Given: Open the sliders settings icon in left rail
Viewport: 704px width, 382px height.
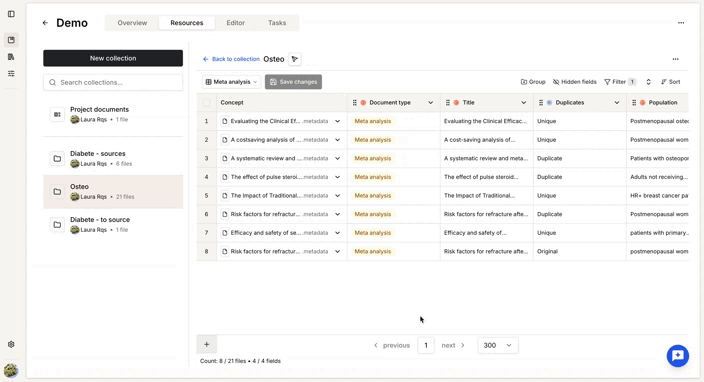Looking at the screenshot, I should 11,74.
